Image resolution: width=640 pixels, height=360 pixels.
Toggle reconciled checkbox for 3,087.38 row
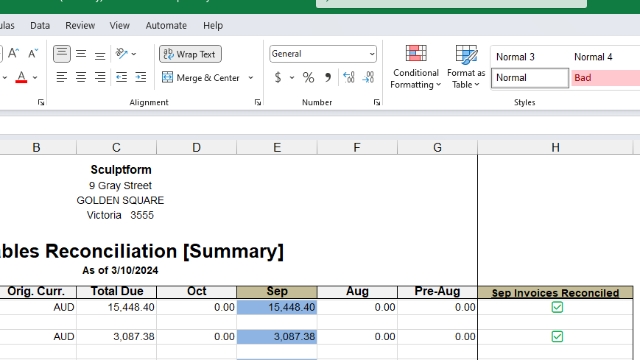[557, 336]
